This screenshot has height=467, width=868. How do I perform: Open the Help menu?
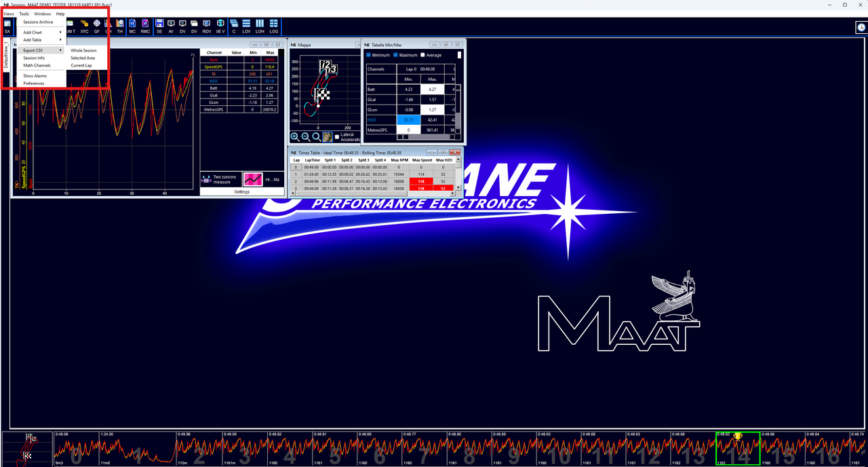click(x=60, y=14)
